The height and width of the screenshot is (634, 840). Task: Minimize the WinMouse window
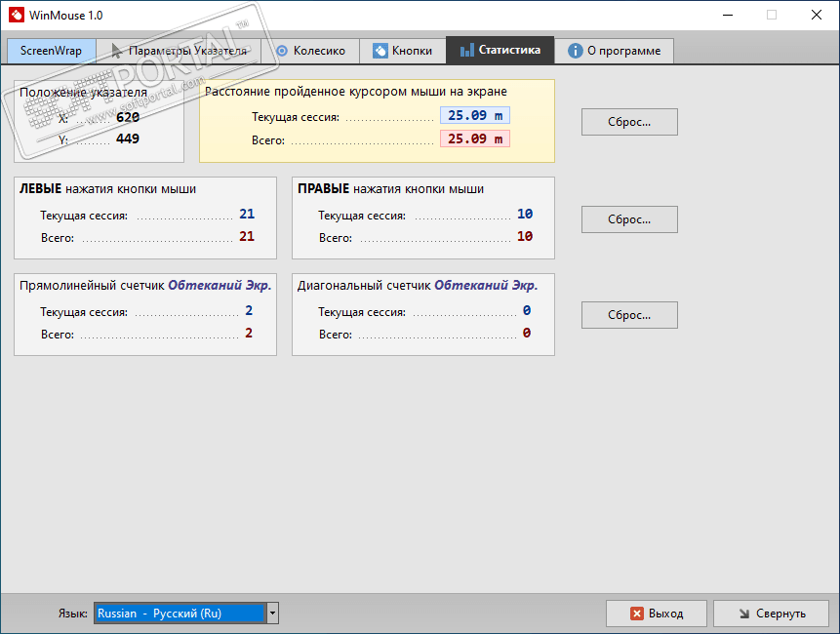tap(728, 15)
